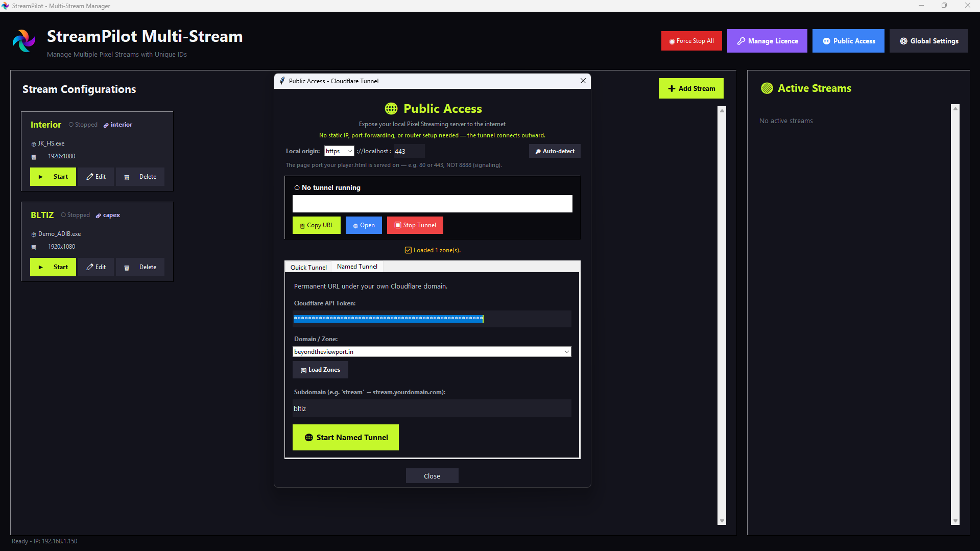The height and width of the screenshot is (551, 980).
Task: Click Copy URL button
Action: point(316,225)
